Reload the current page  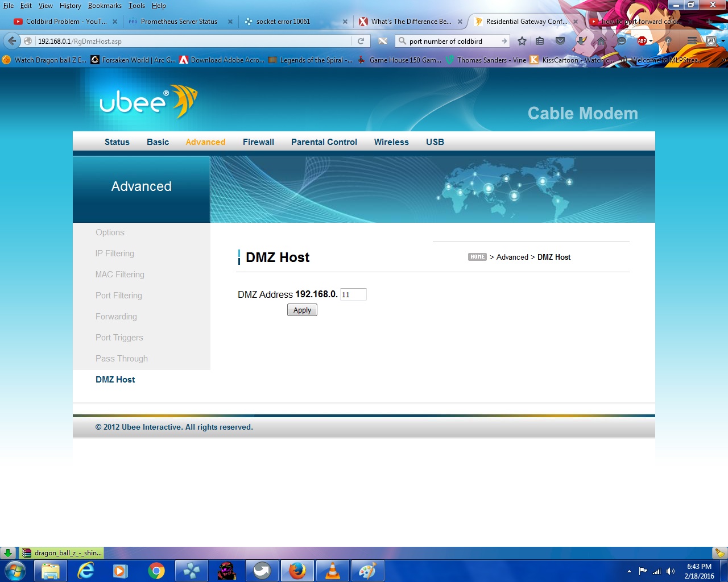[x=361, y=41]
